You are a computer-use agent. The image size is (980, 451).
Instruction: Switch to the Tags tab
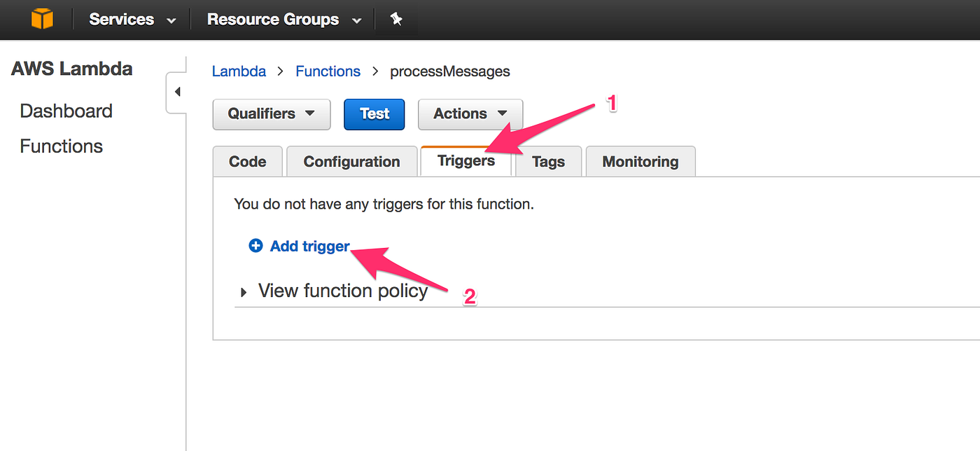point(548,161)
